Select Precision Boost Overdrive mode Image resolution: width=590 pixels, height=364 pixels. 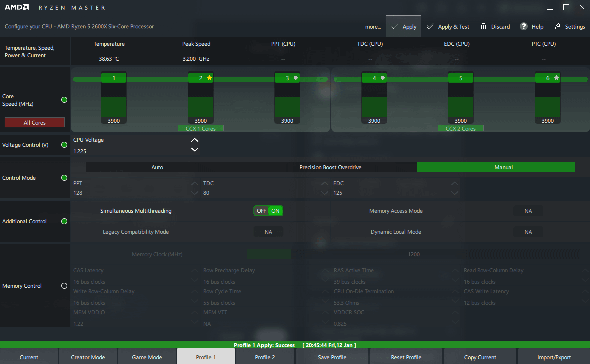330,167
